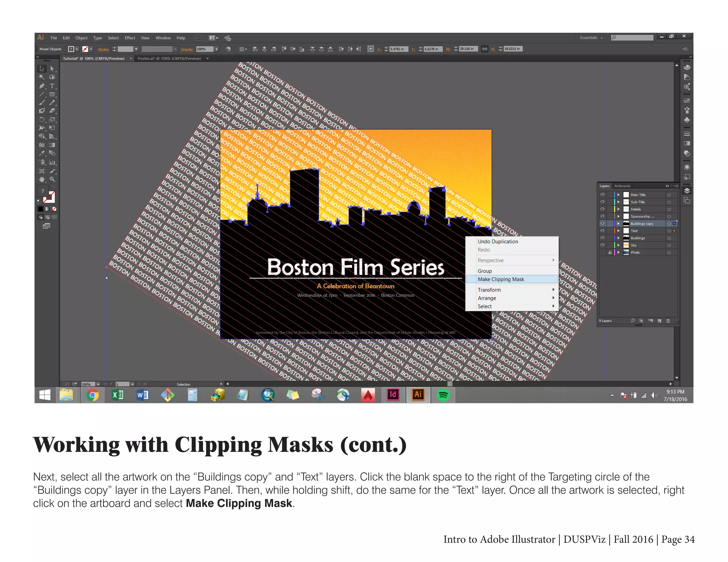Expand the Photo layer
728x562 pixels.
coord(619,252)
